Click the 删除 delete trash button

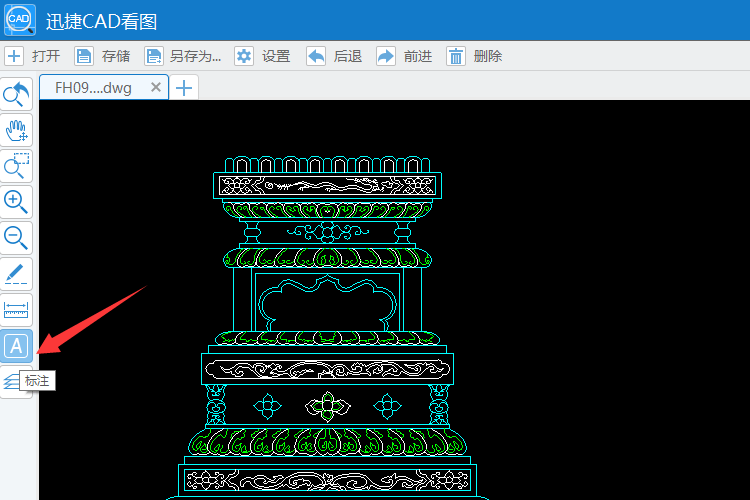point(474,56)
